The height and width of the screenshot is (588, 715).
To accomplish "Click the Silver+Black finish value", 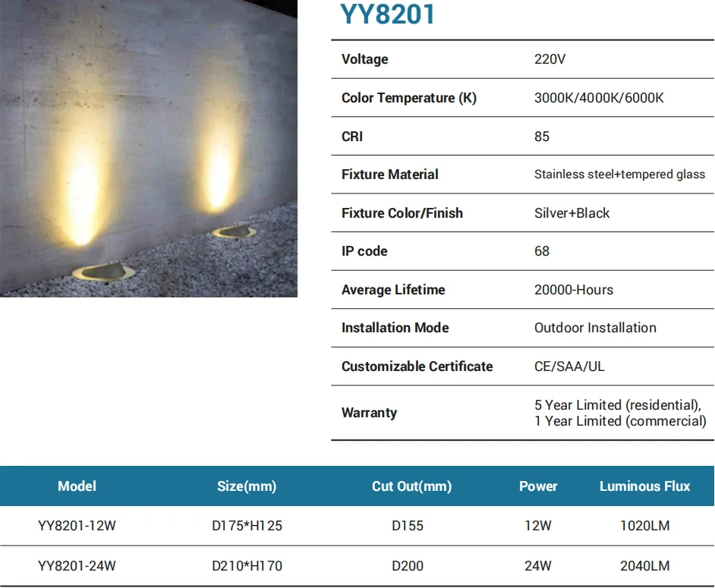I will tap(572, 213).
